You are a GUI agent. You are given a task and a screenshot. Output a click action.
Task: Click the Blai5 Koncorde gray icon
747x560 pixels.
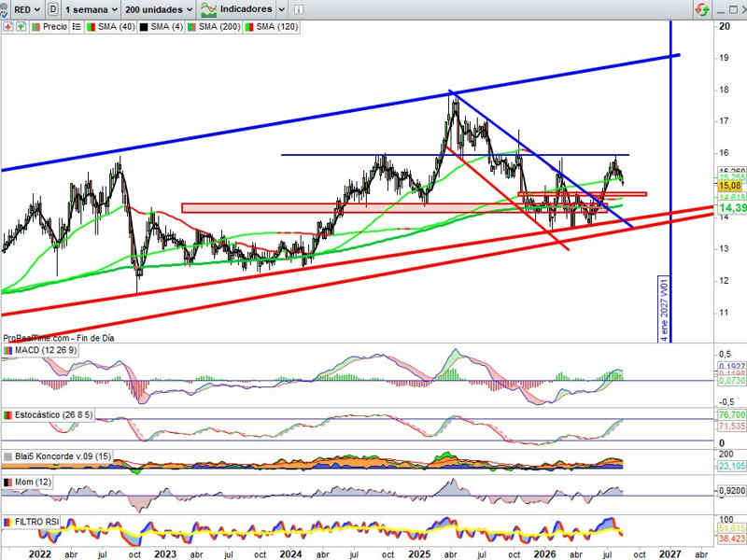click(7, 456)
